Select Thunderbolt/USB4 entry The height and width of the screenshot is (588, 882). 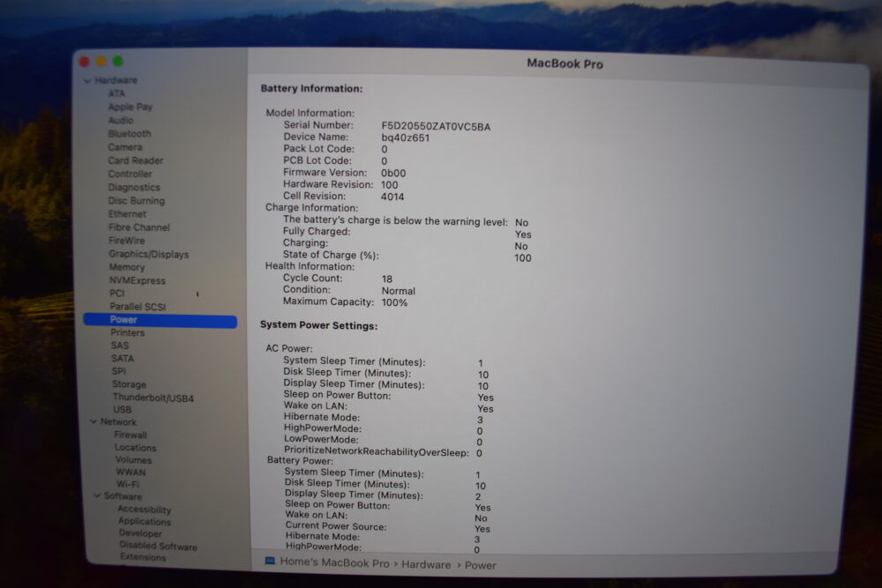click(x=153, y=398)
